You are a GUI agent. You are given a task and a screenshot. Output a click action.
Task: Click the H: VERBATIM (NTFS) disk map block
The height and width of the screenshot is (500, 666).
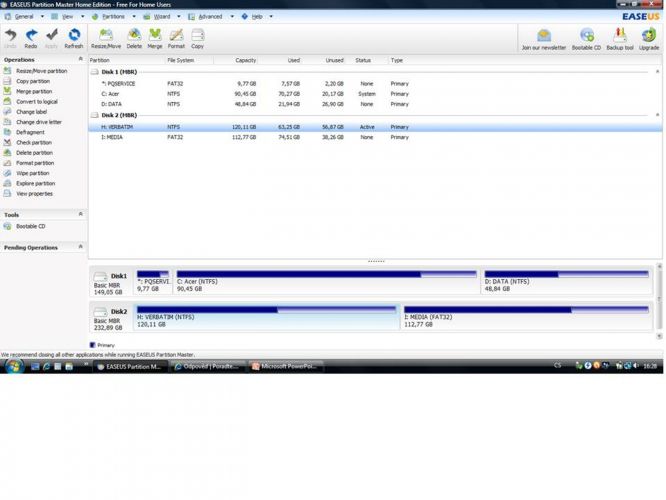click(266, 317)
